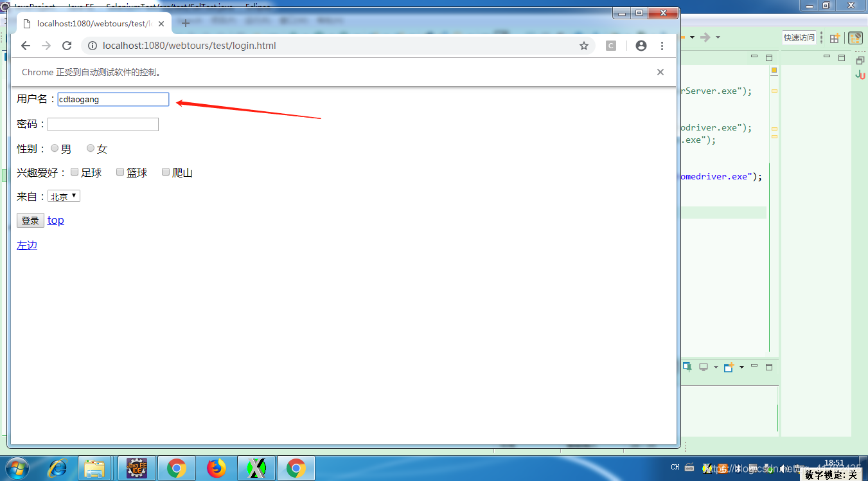
Task: Reload the login.html page
Action: click(67, 46)
